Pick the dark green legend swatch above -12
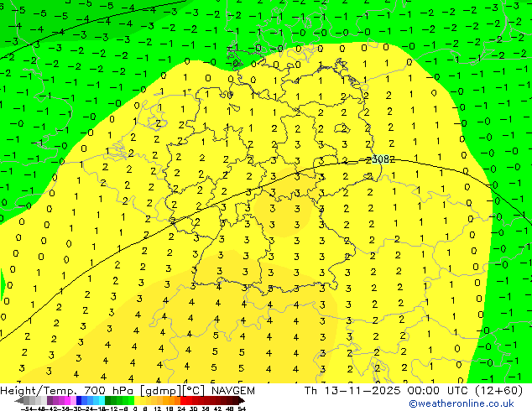Image resolution: width=532 pixels, height=411 pixels. pos(108,401)
